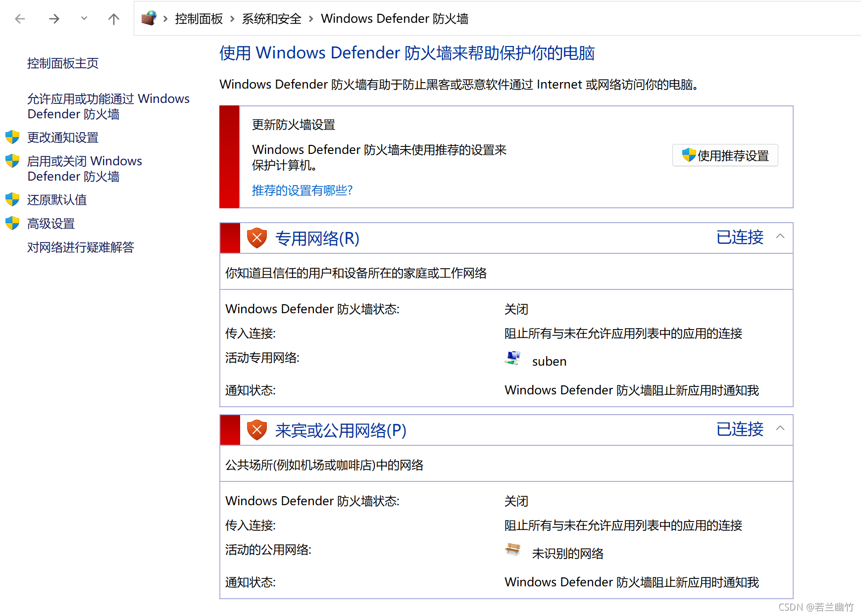861x616 pixels.
Task: Collapse 专用网络 section with chevron
Action: click(x=780, y=237)
